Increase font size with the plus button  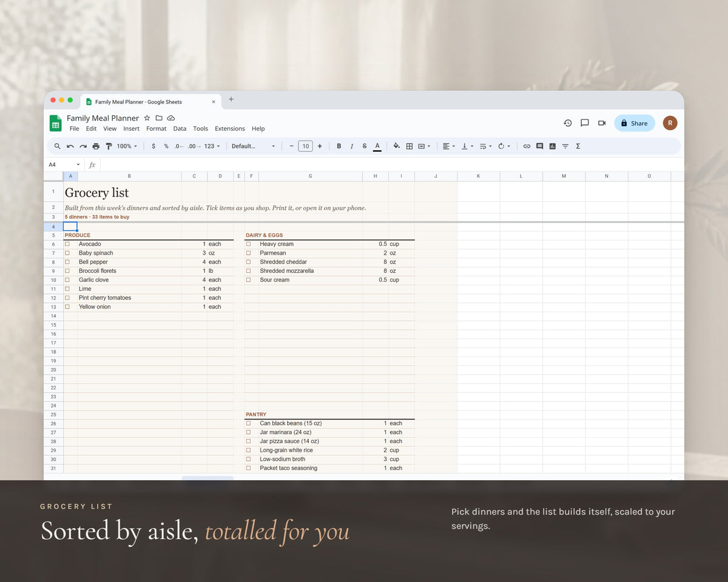point(320,146)
